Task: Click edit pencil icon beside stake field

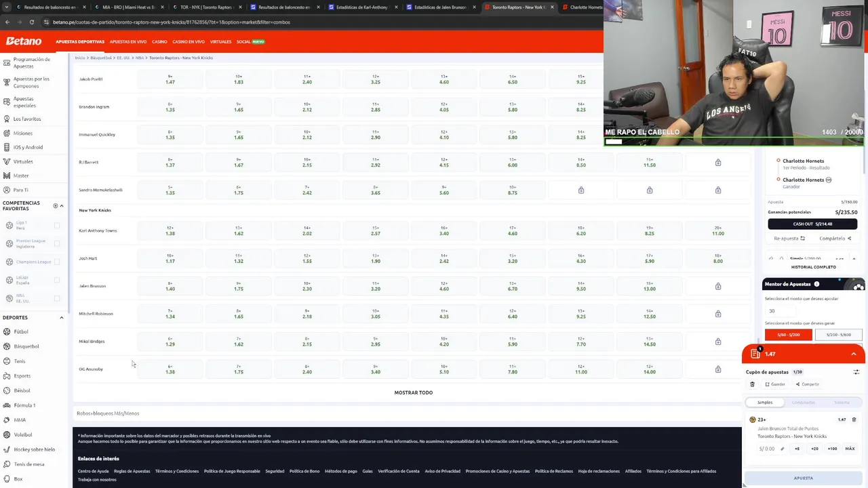Action: pos(782,449)
